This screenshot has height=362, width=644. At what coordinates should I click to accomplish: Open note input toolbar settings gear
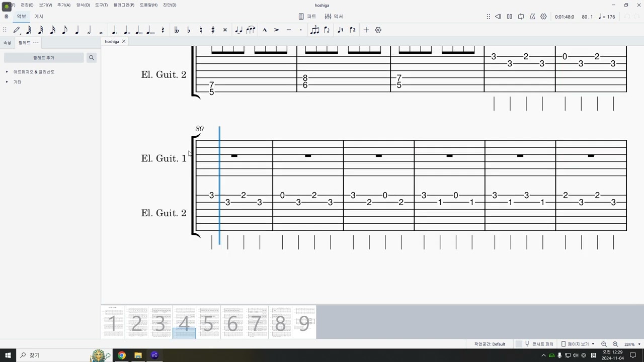pyautogui.click(x=378, y=30)
